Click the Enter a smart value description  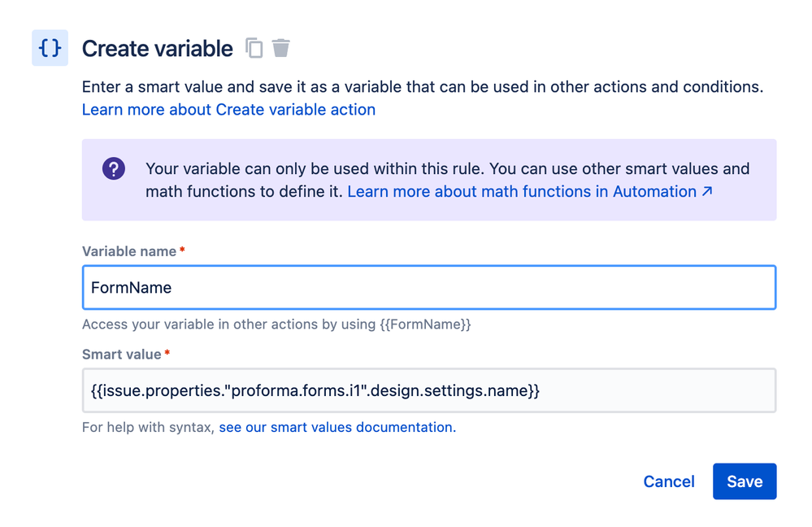tap(423, 87)
